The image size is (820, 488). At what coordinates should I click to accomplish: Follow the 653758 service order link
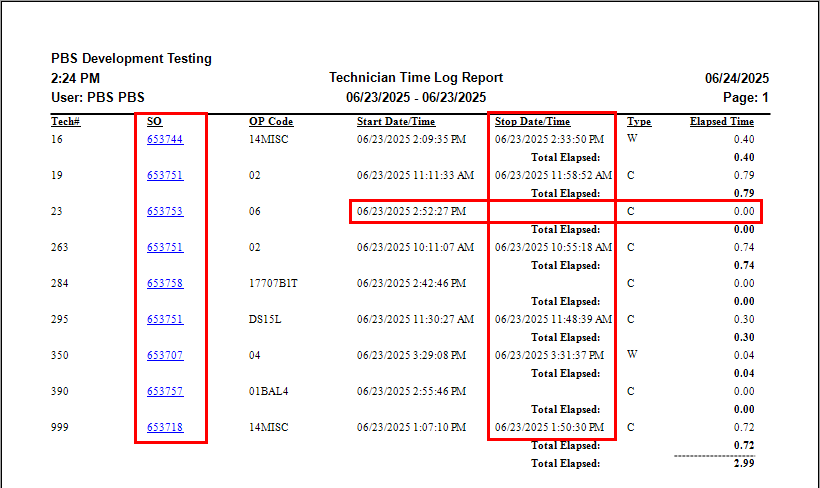(165, 283)
